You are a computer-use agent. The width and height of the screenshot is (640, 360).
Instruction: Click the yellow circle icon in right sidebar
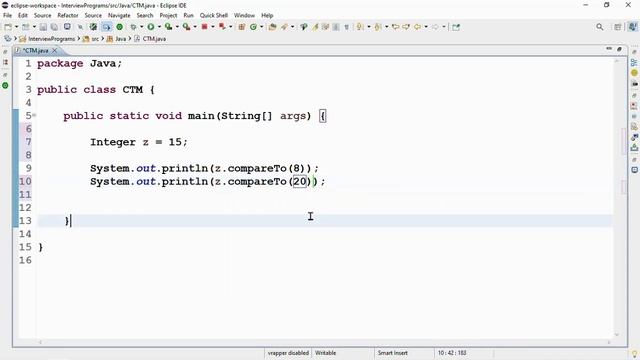634,73
